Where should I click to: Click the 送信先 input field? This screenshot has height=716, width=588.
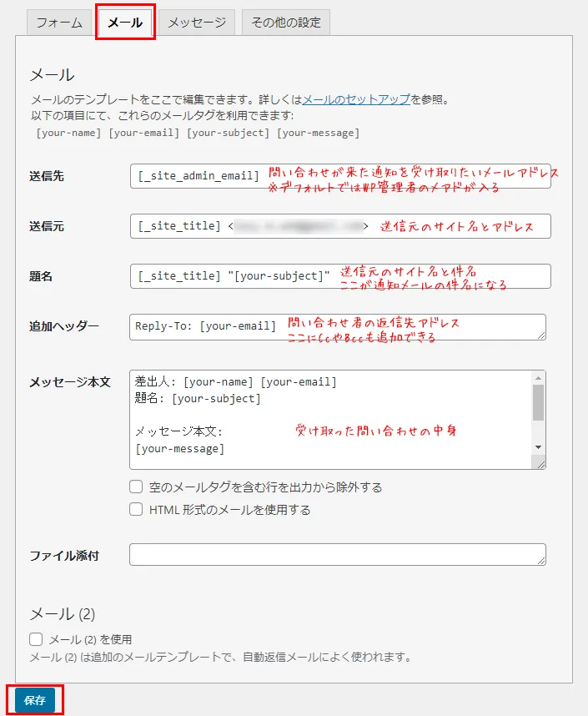pos(340,176)
